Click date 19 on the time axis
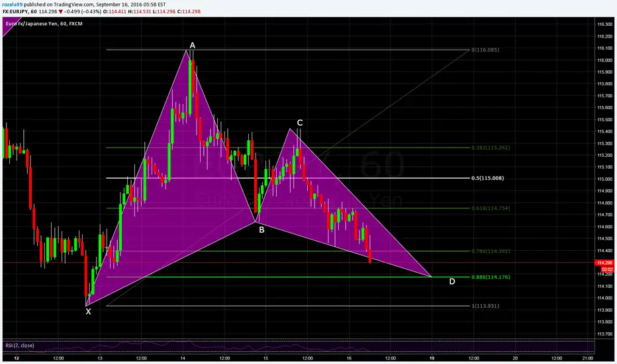 click(x=432, y=358)
